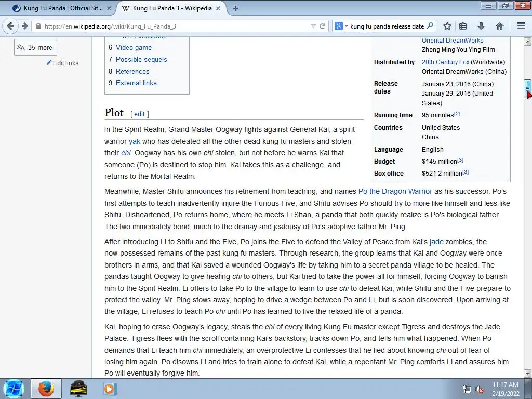Click the '$521.2 million' box office value
Image resolution: width=532 pixels, height=399 pixels.
pos(442,174)
